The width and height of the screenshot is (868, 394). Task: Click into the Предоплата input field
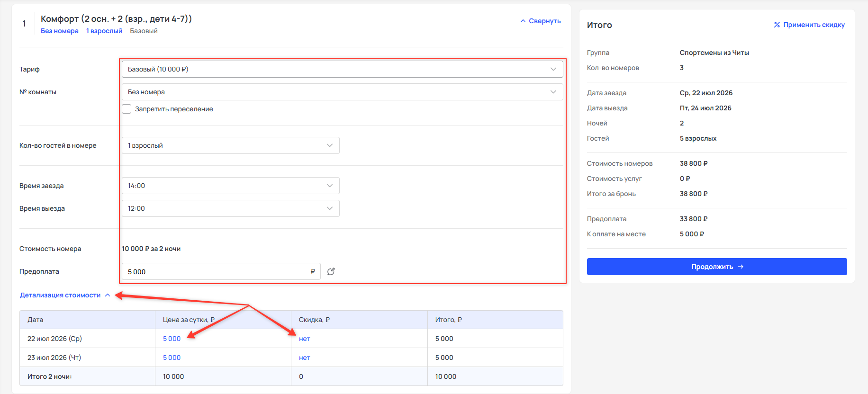pyautogui.click(x=221, y=271)
